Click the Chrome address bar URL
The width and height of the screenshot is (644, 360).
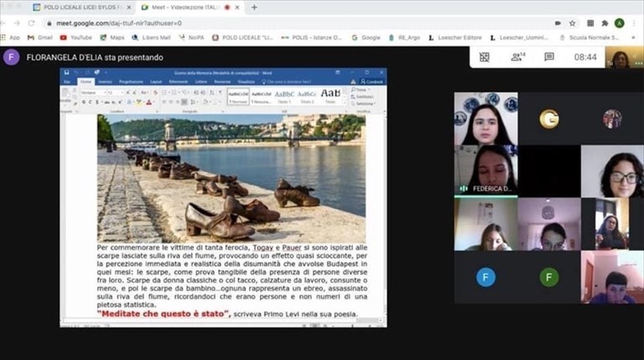119,23
